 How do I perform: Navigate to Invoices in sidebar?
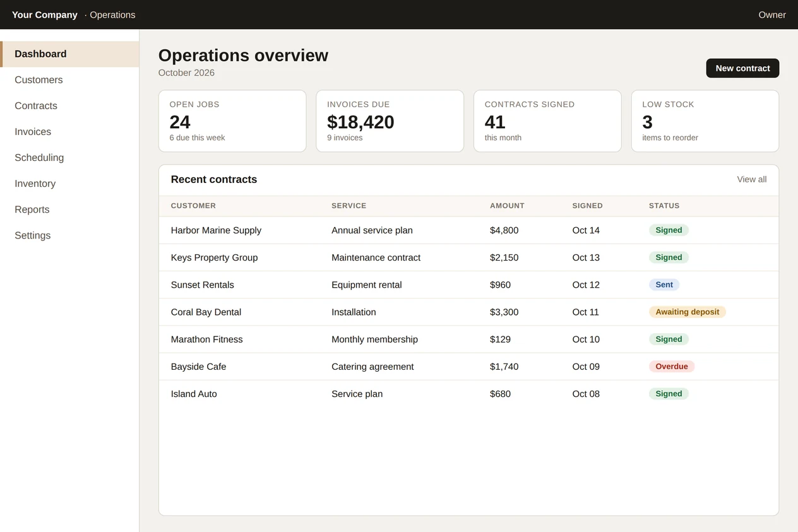pos(69,132)
